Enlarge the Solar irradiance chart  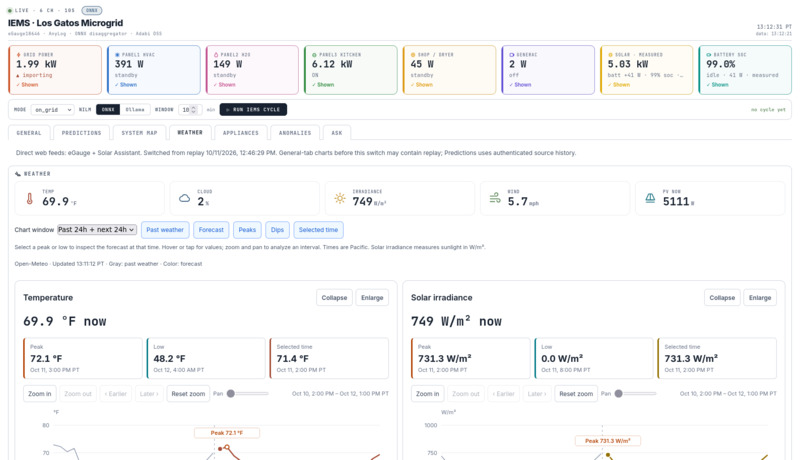coord(760,298)
